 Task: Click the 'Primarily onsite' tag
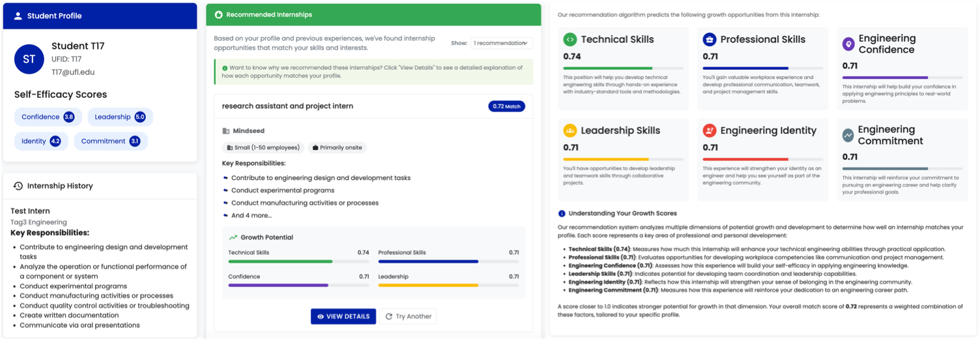point(337,148)
